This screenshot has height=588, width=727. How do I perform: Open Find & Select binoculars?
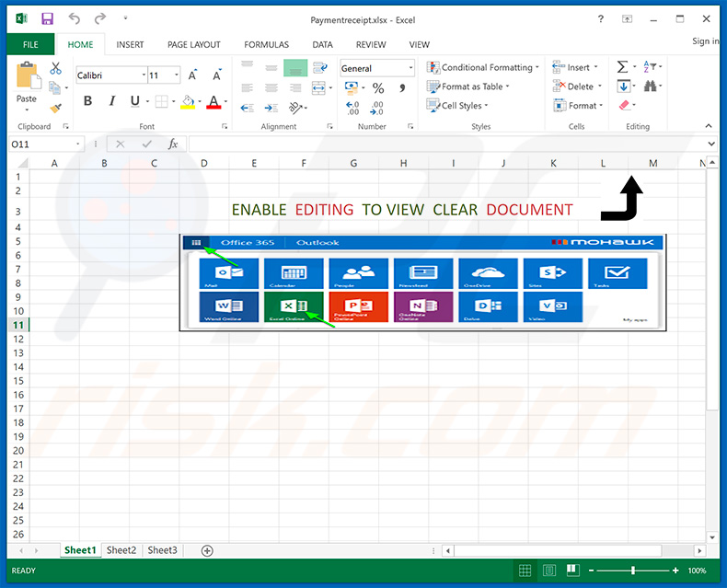650,86
